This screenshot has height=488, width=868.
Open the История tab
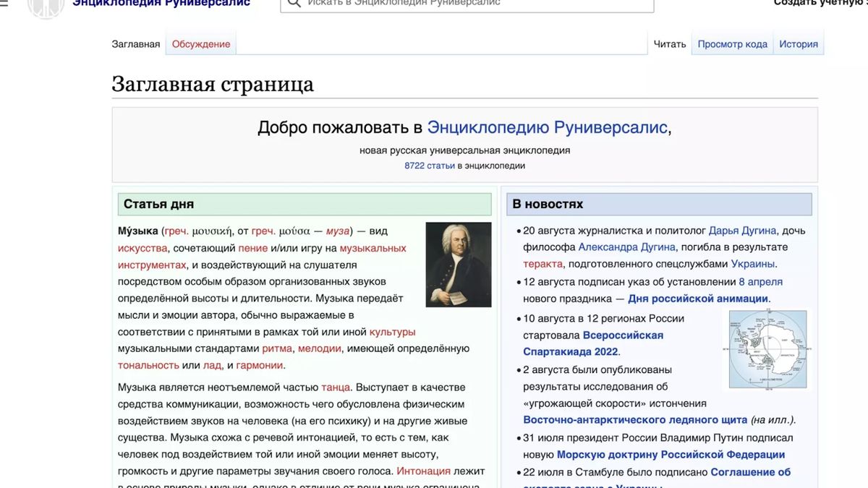(799, 44)
